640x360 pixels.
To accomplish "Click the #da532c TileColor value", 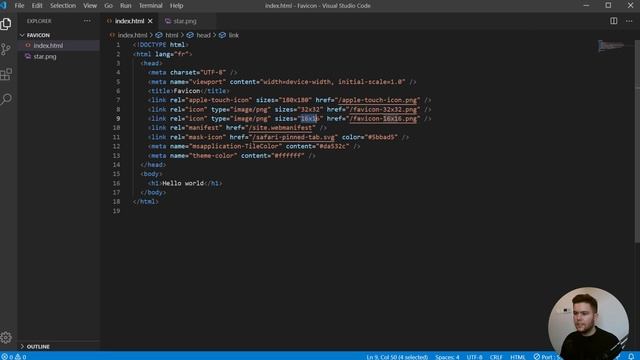I will tap(332, 146).
